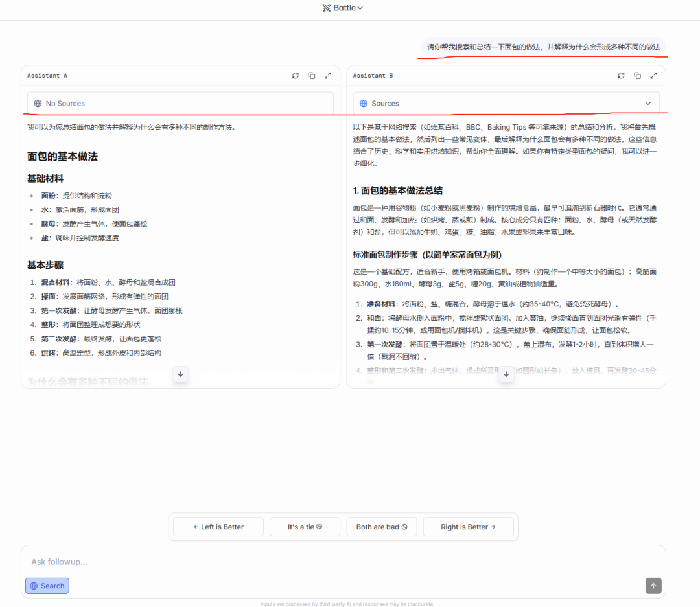The height and width of the screenshot is (607, 700).
Task: Click the send arrow button
Action: pos(653,586)
